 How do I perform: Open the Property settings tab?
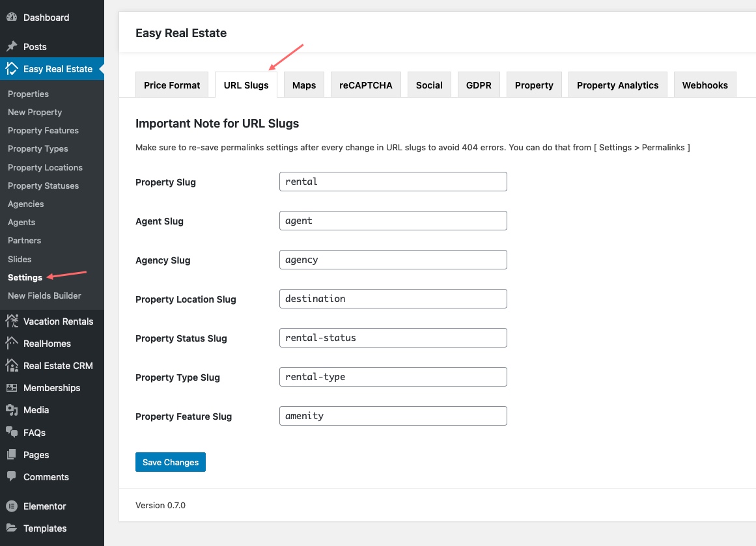tap(534, 85)
